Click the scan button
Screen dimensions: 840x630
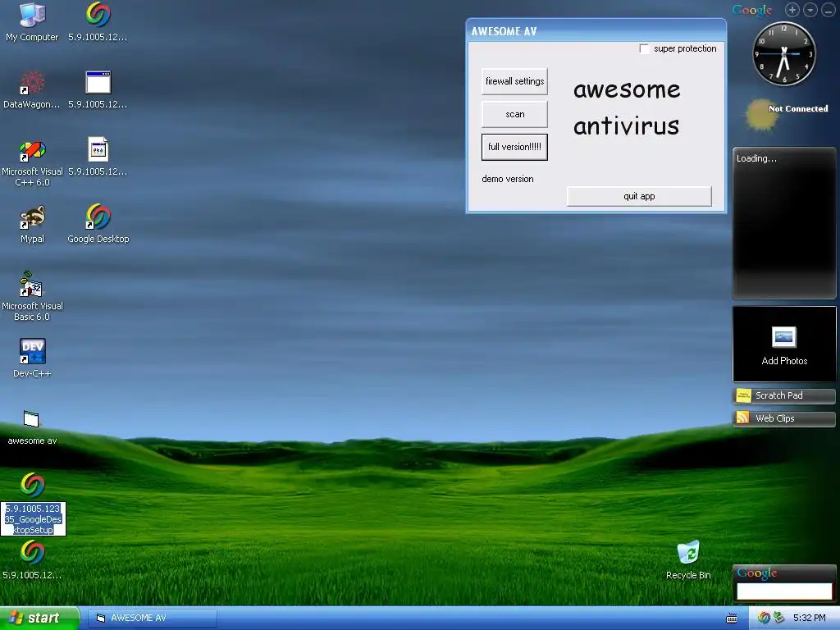[x=514, y=114]
